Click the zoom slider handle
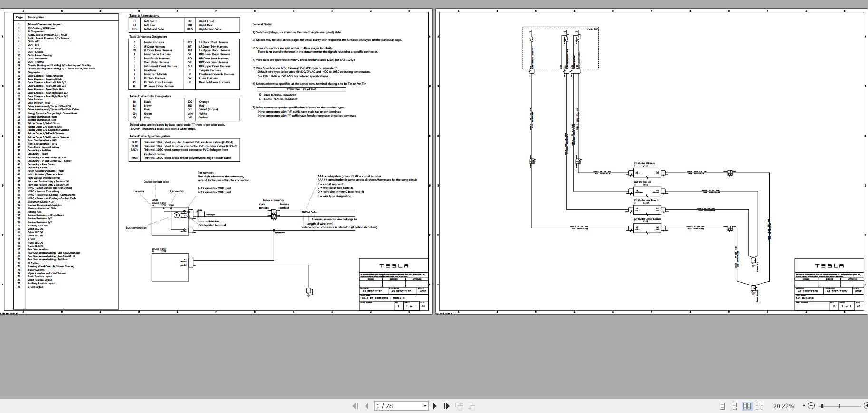This screenshot has width=868, height=413. pos(822,406)
